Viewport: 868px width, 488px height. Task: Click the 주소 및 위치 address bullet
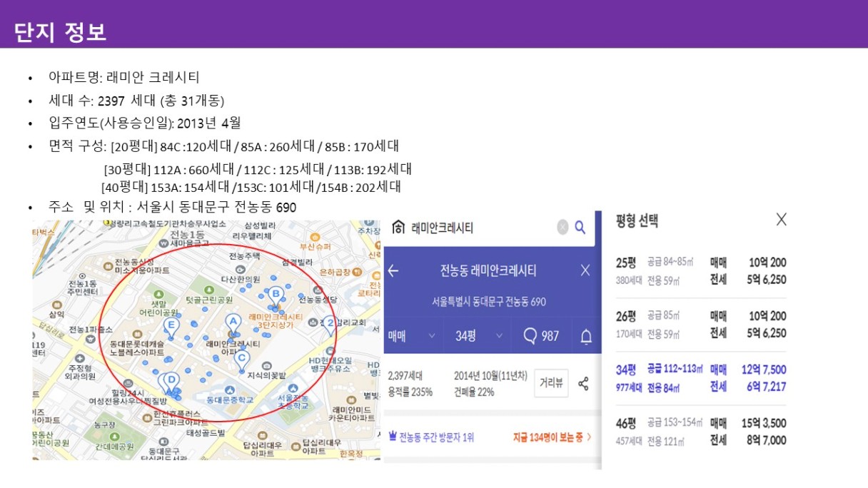pyautogui.click(x=172, y=208)
